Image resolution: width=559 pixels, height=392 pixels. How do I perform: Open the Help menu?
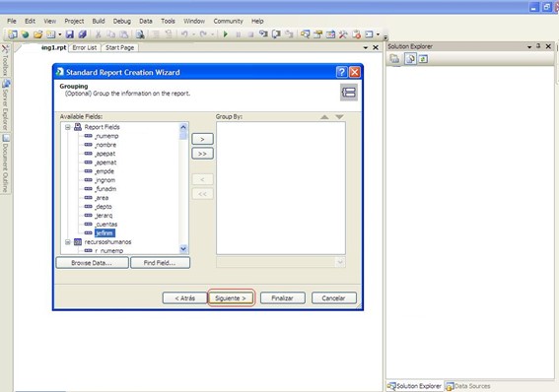coord(257,21)
